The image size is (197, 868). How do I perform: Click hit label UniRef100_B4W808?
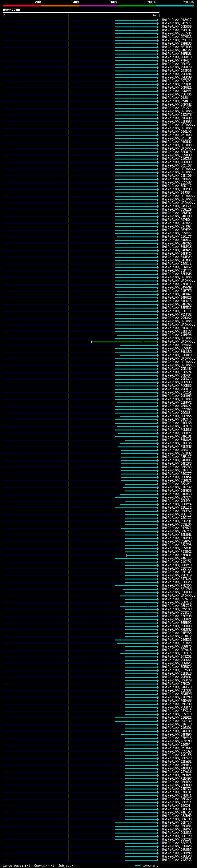tap(177, 440)
